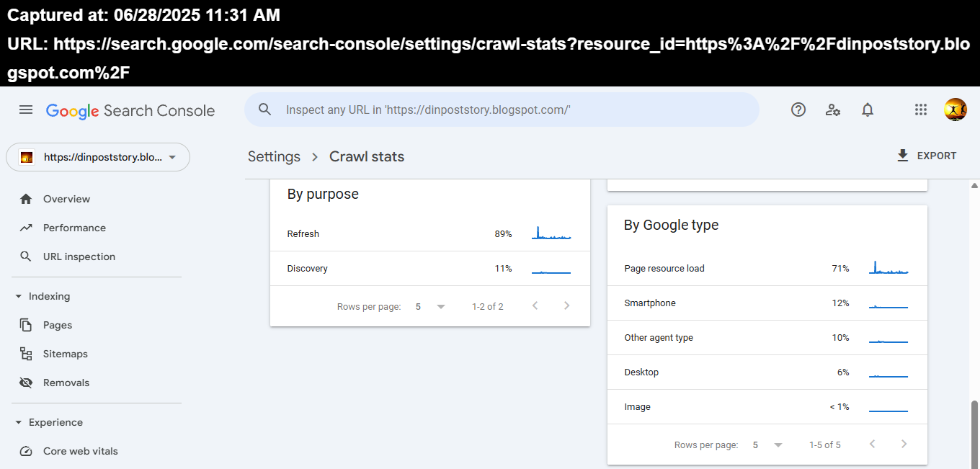Image resolution: width=980 pixels, height=469 pixels.
Task: Go to Performance in the sidebar
Action: click(74, 228)
